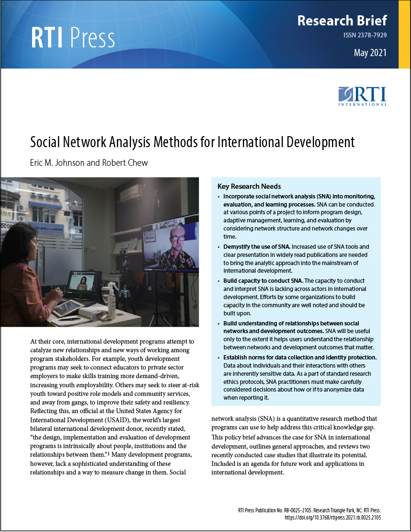
Task: Click the document title about Social Network Analysis
Action: coord(192,142)
